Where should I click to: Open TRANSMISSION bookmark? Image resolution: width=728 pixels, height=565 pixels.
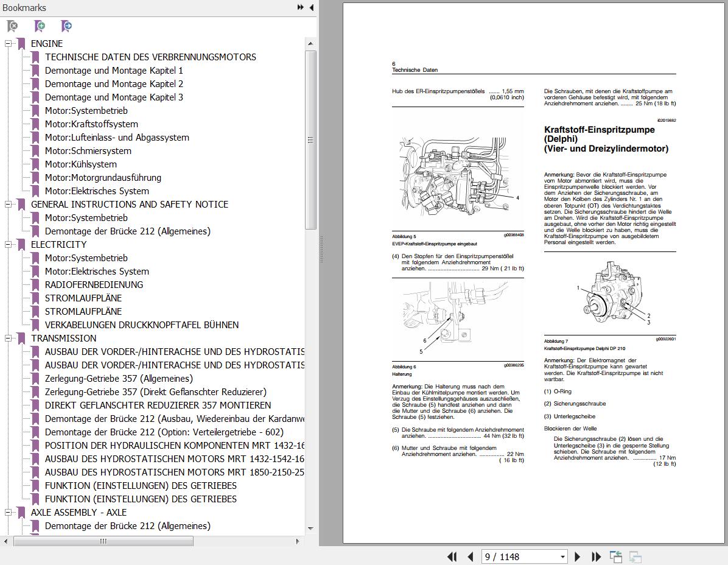tap(63, 339)
